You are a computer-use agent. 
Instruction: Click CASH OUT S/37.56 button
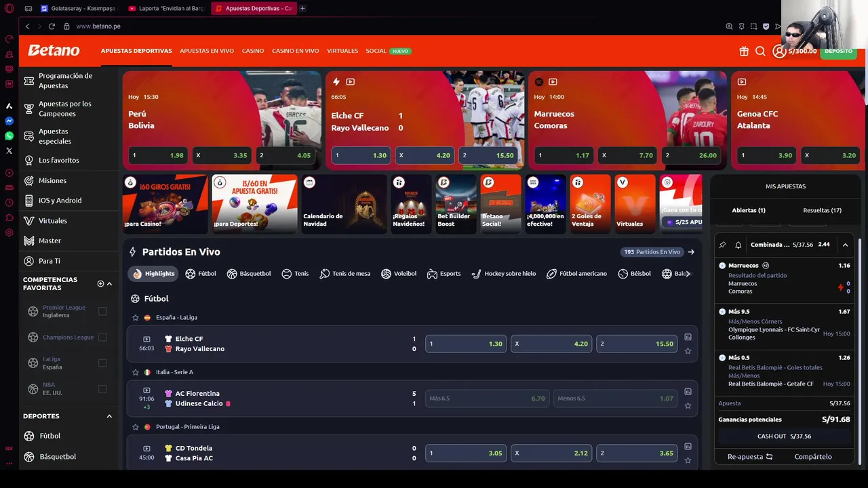tap(784, 436)
